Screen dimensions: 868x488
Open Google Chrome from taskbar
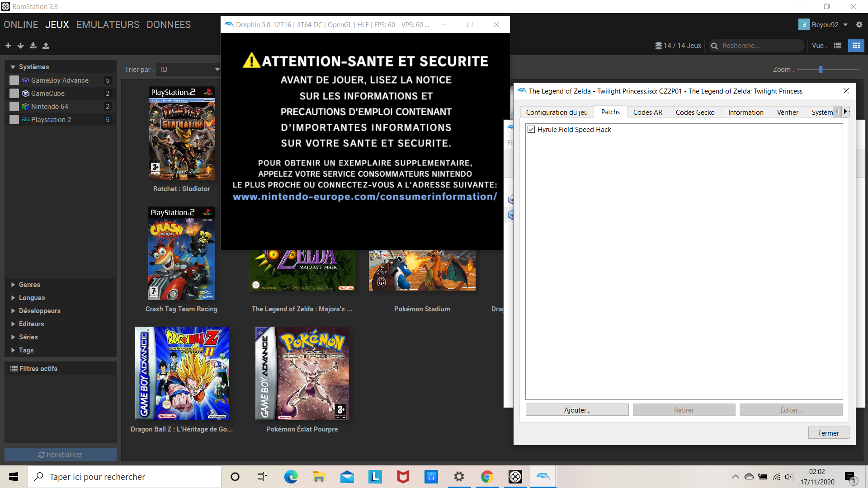click(487, 477)
